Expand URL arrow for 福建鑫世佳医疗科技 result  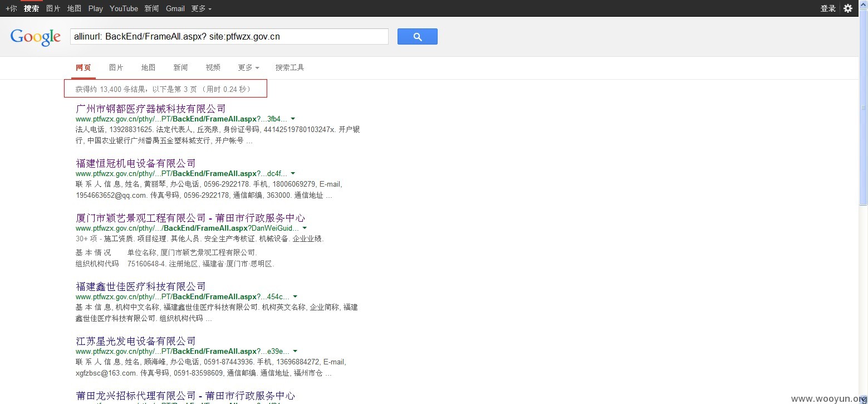pyautogui.click(x=295, y=296)
